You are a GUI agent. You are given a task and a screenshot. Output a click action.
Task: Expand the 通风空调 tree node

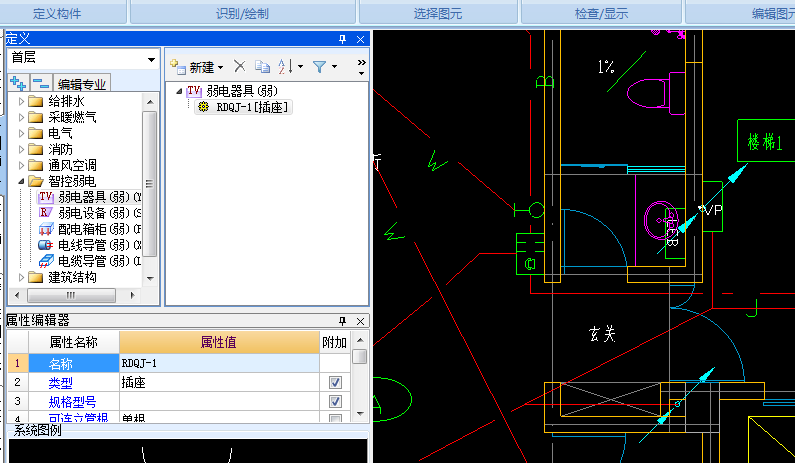coord(21,165)
